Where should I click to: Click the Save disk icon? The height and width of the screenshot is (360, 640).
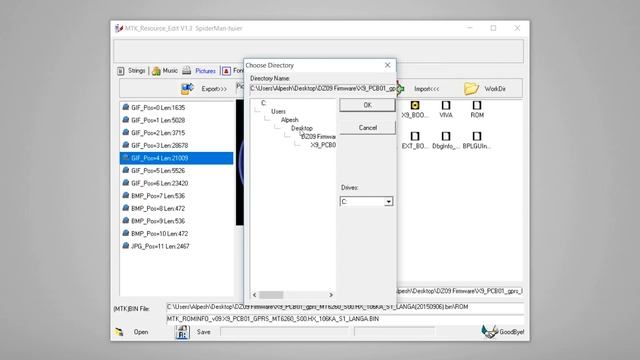[x=182, y=332]
